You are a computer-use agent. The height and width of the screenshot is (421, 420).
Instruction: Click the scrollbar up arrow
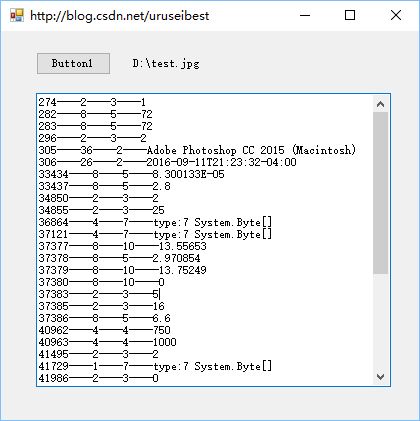pos(380,104)
